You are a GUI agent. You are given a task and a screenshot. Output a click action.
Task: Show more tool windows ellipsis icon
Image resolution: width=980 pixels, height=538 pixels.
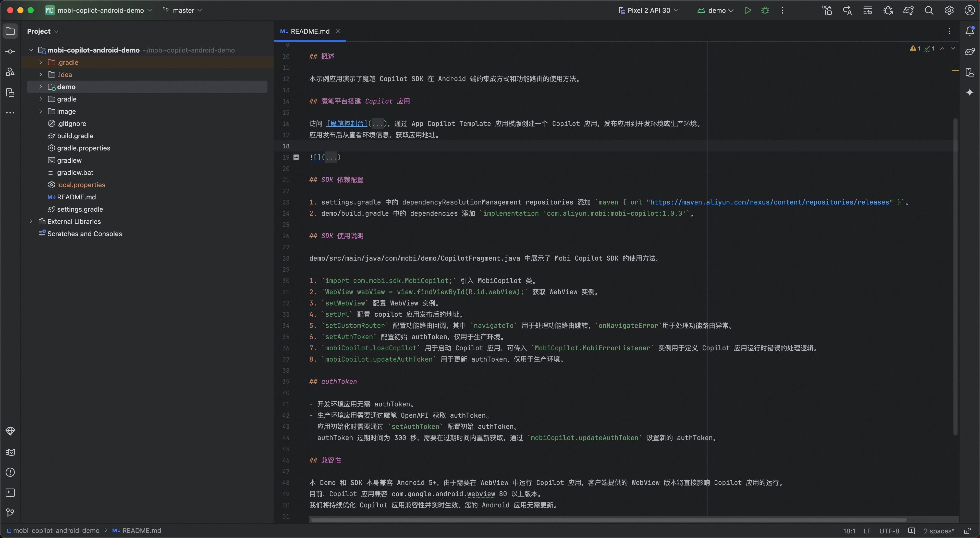tap(10, 112)
